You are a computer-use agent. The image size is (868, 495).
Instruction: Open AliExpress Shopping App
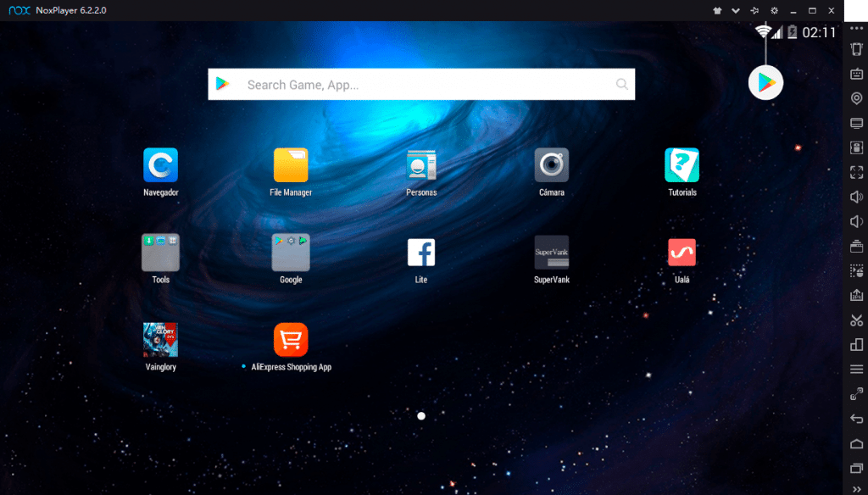[291, 340]
